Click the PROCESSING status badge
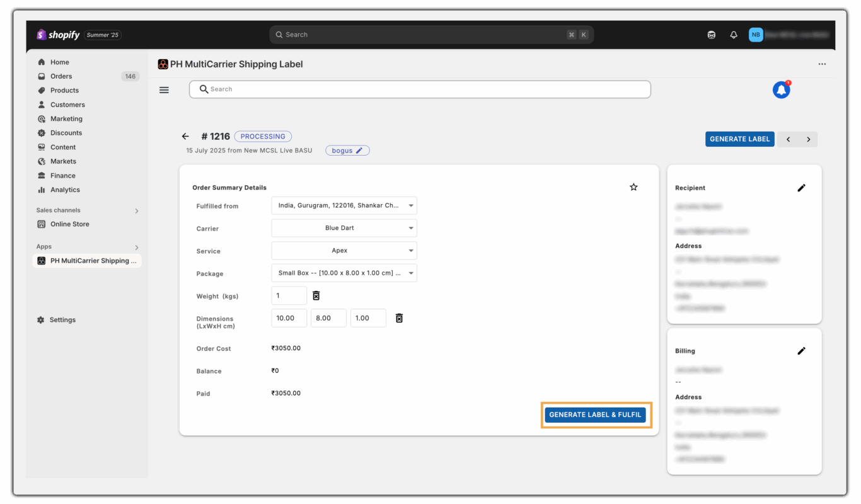Screen dimensions: 861x504 (263, 136)
